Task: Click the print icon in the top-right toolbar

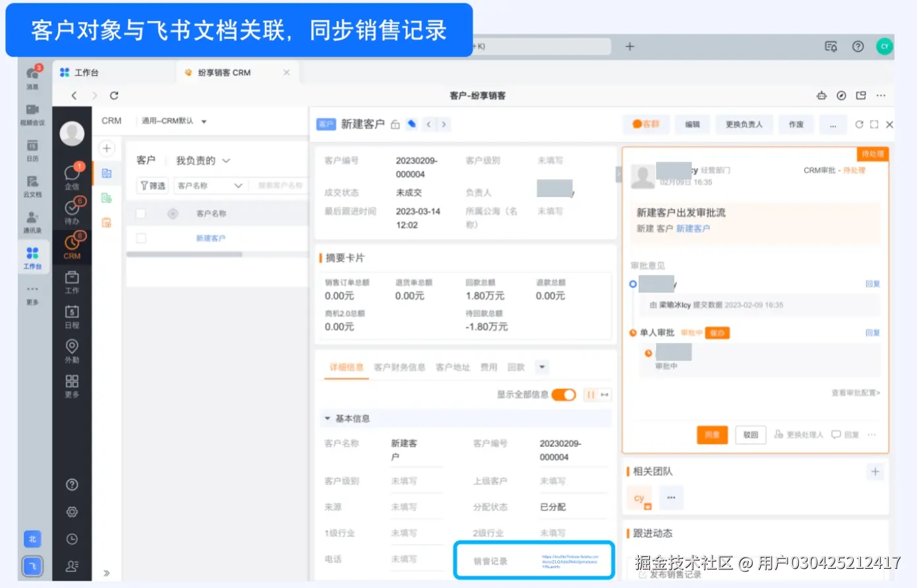Action: click(821, 95)
